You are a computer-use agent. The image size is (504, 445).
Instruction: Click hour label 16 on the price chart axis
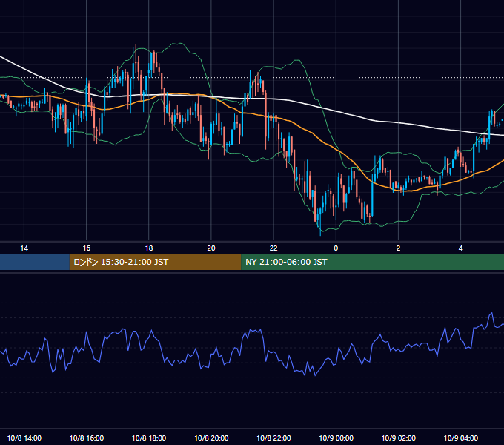pyautogui.click(x=87, y=248)
